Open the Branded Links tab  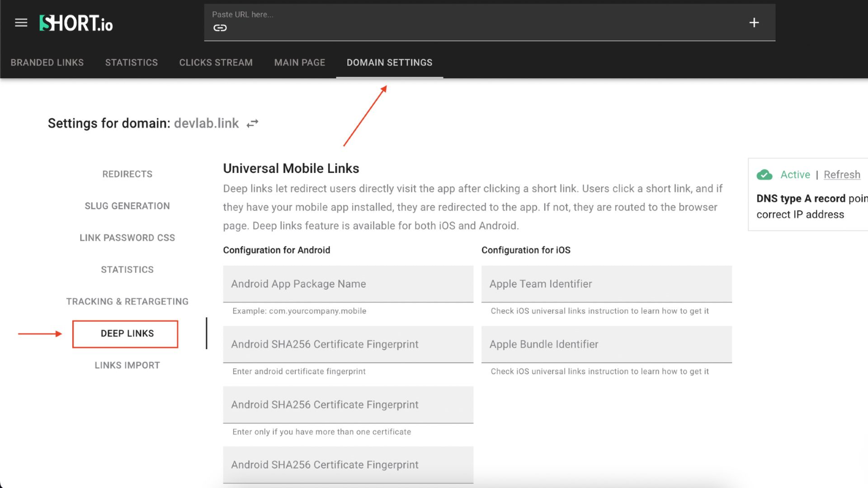[47, 62]
